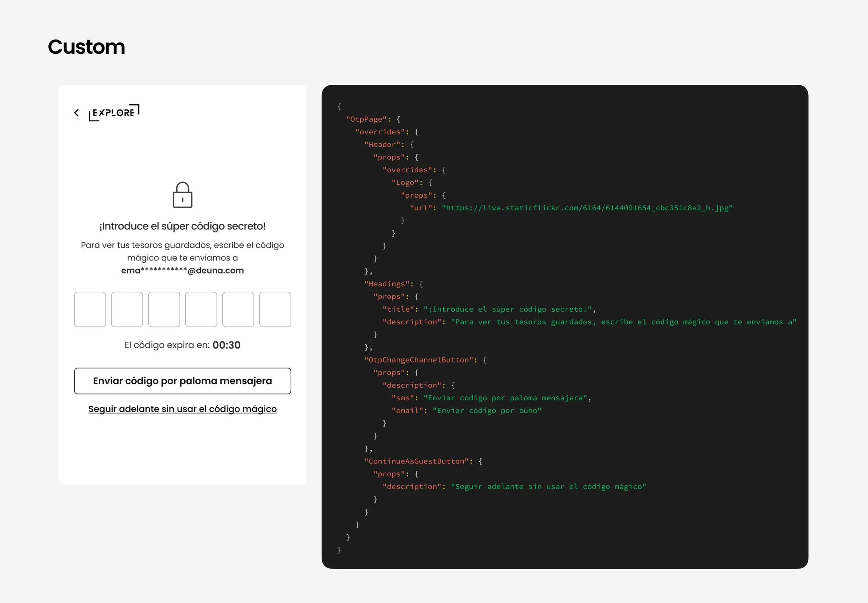Focus the fifth OTP digit box

(238, 309)
